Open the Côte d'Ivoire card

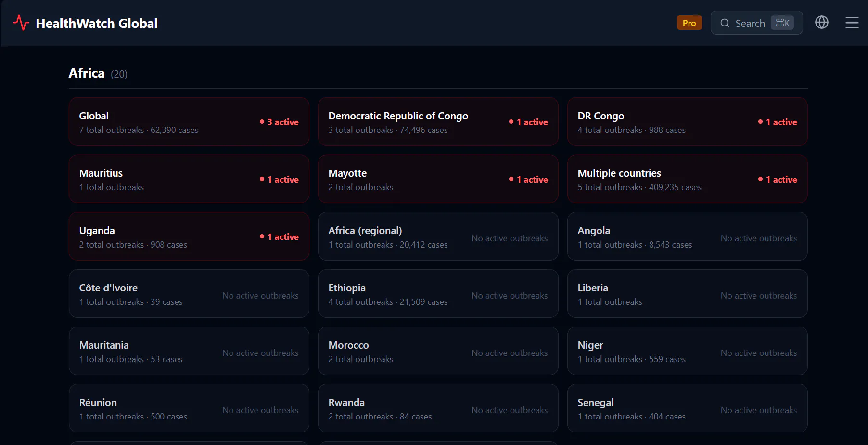[189, 293]
